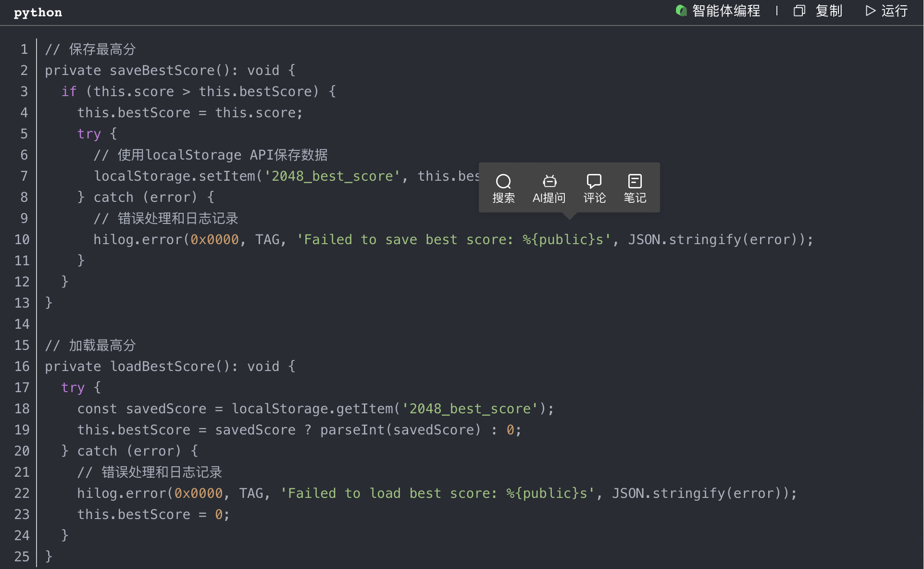This screenshot has height=569, width=924.
Task: Click the loadBestScore function name
Action: coord(162,367)
